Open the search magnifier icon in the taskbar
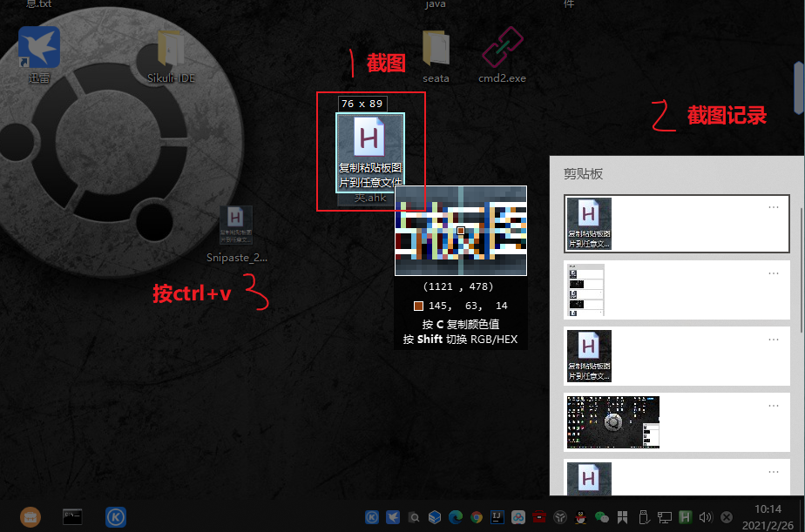 [413, 516]
